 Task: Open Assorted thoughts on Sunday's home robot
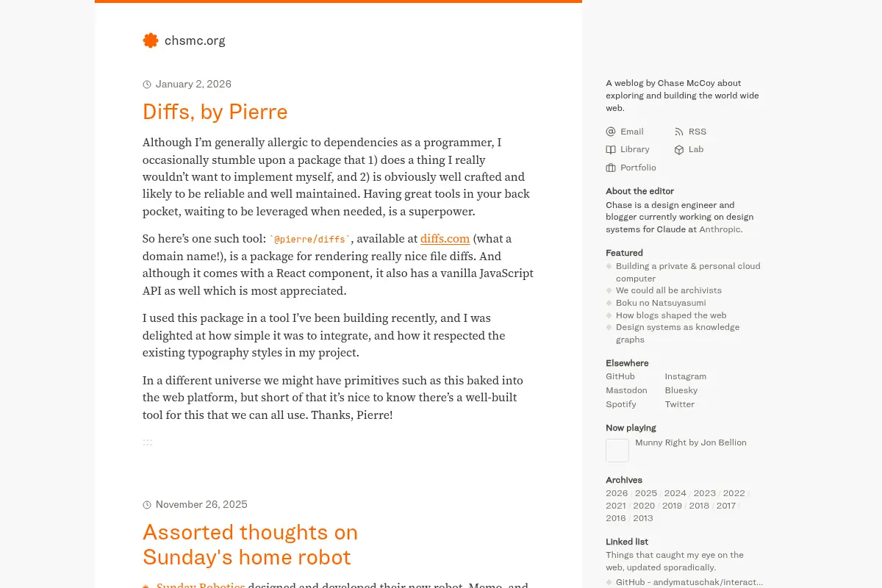(x=250, y=545)
